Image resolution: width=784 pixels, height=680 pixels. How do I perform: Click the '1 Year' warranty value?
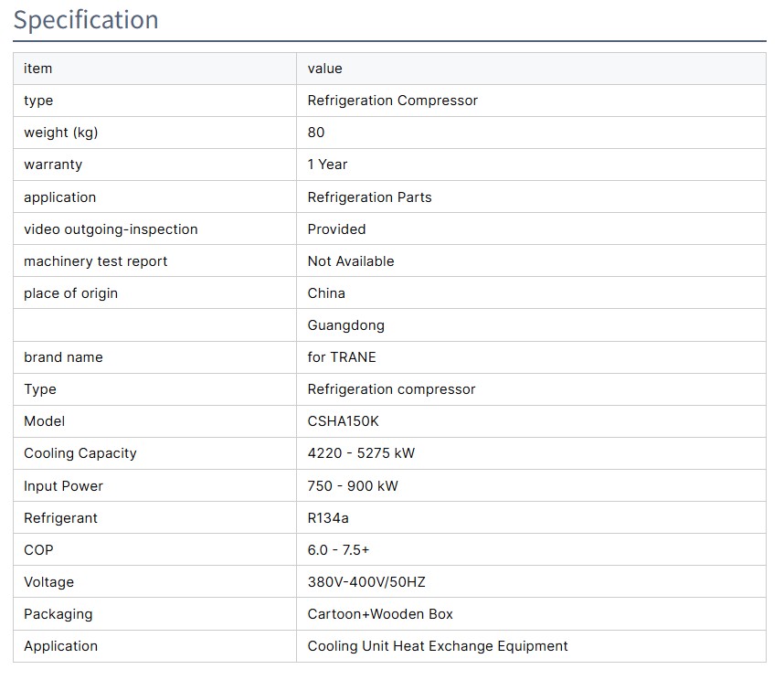pos(327,165)
